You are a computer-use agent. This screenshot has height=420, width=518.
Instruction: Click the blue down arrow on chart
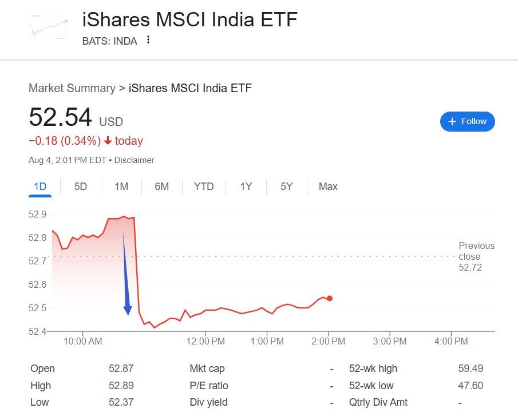tap(126, 275)
